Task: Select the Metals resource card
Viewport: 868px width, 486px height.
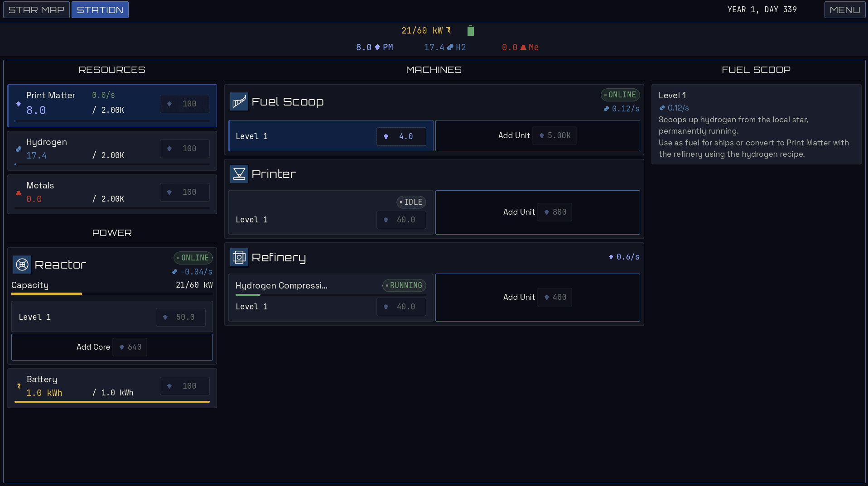Action: pos(112,194)
